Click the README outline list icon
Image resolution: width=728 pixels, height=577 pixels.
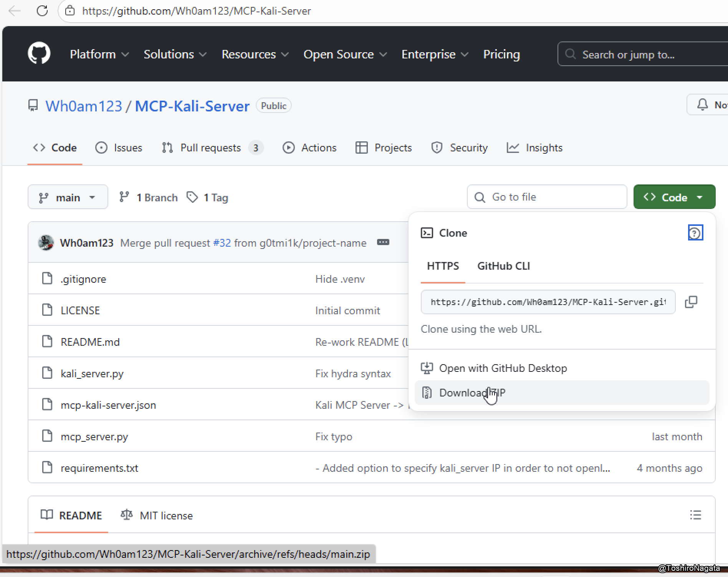coord(695,515)
